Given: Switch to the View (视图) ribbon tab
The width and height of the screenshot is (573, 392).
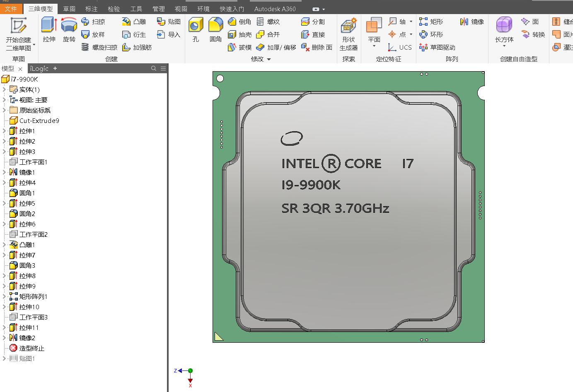Looking at the screenshot, I should pyautogui.click(x=181, y=9).
